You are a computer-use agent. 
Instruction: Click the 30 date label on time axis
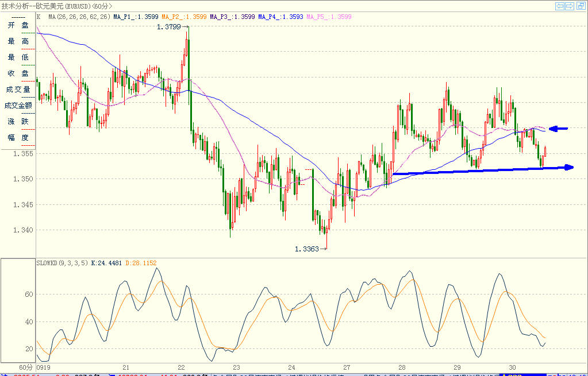(x=512, y=368)
